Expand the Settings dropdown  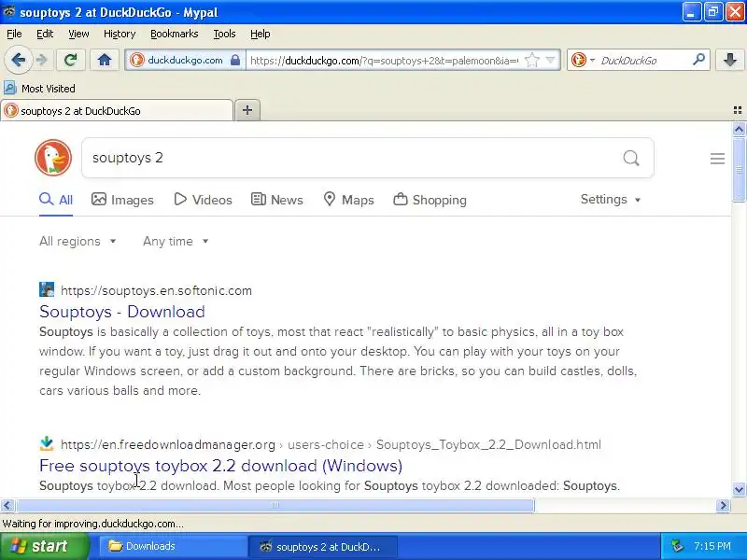click(x=611, y=199)
